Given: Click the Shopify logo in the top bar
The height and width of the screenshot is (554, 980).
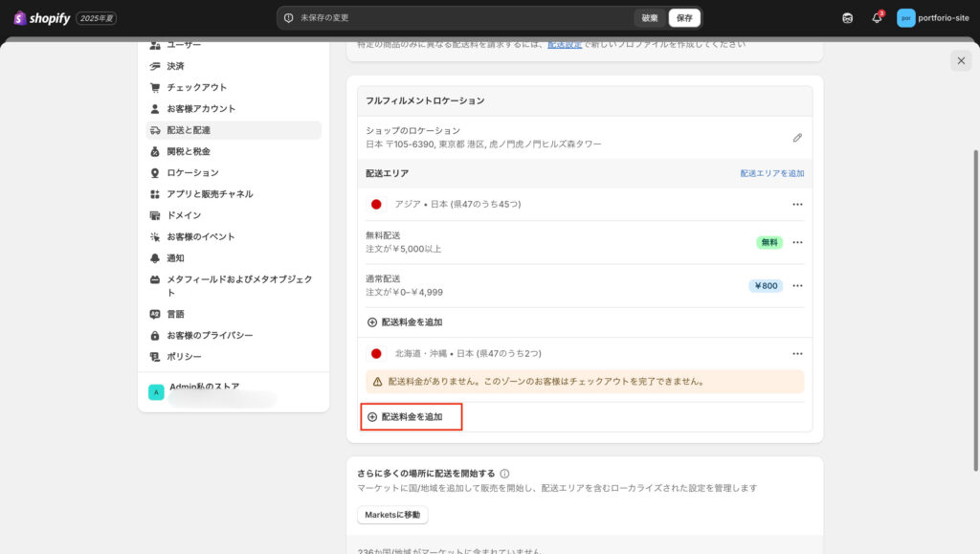Looking at the screenshot, I should point(42,18).
